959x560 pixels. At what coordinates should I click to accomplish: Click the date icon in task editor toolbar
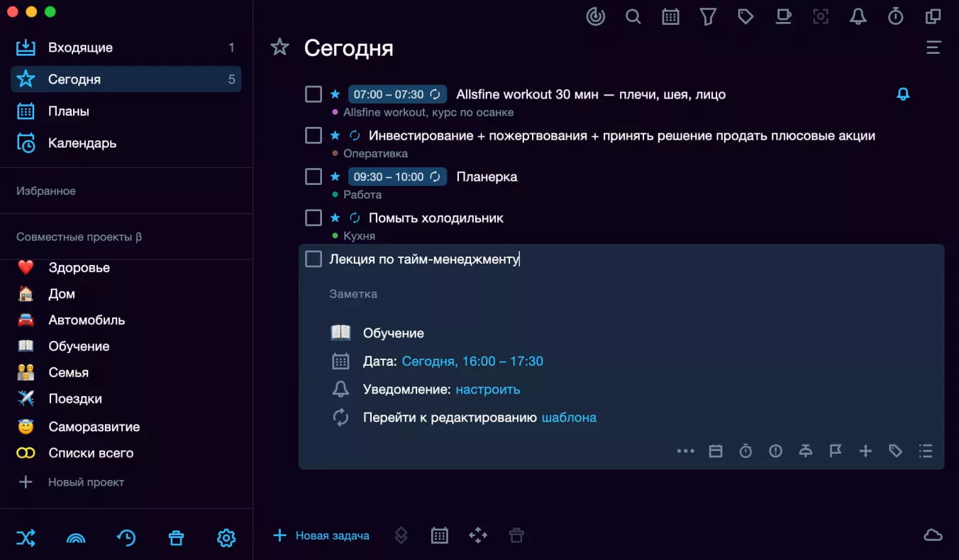pyautogui.click(x=716, y=451)
